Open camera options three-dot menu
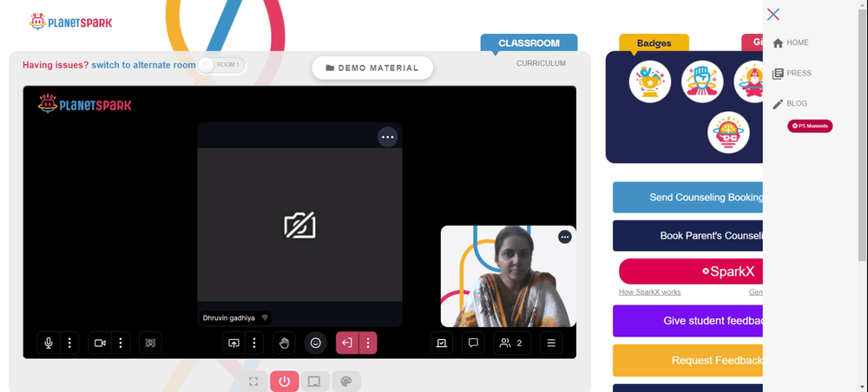This screenshot has height=392, width=868. click(x=121, y=343)
